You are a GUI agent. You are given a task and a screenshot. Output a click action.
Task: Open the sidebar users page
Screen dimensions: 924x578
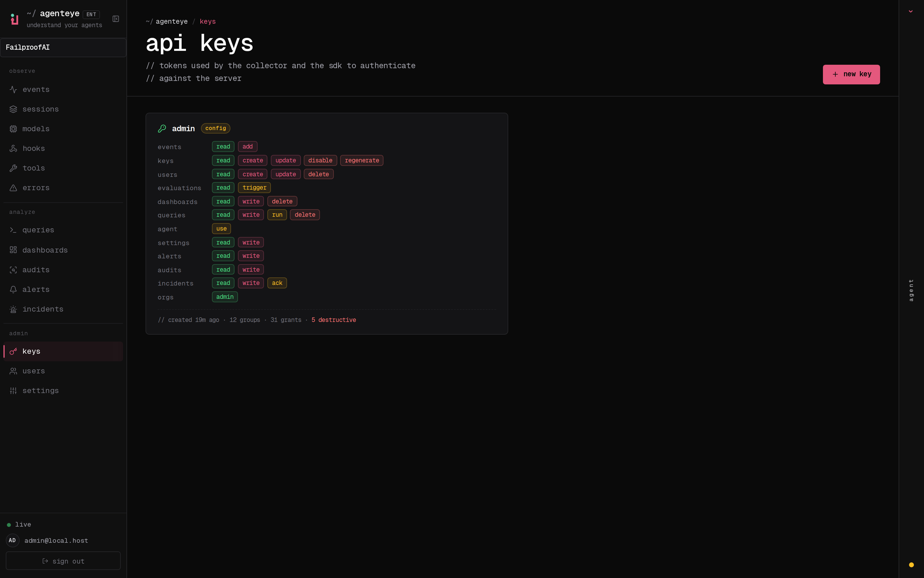[x=63, y=371]
